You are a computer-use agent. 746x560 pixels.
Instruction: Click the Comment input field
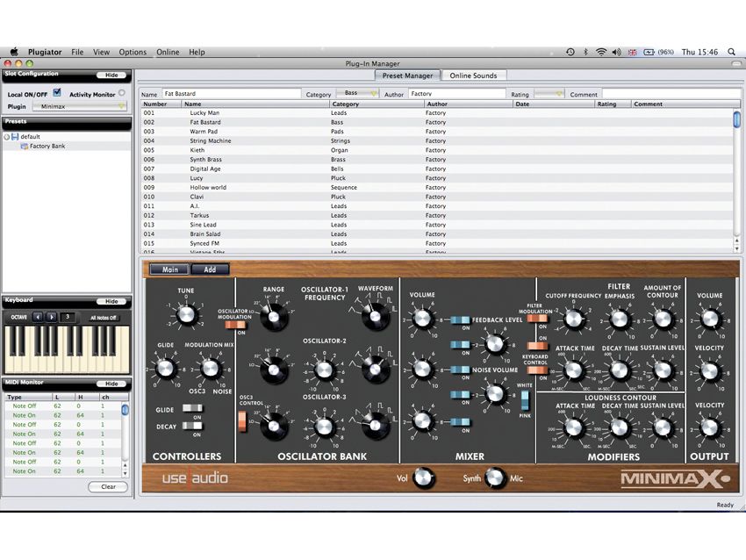click(x=671, y=94)
